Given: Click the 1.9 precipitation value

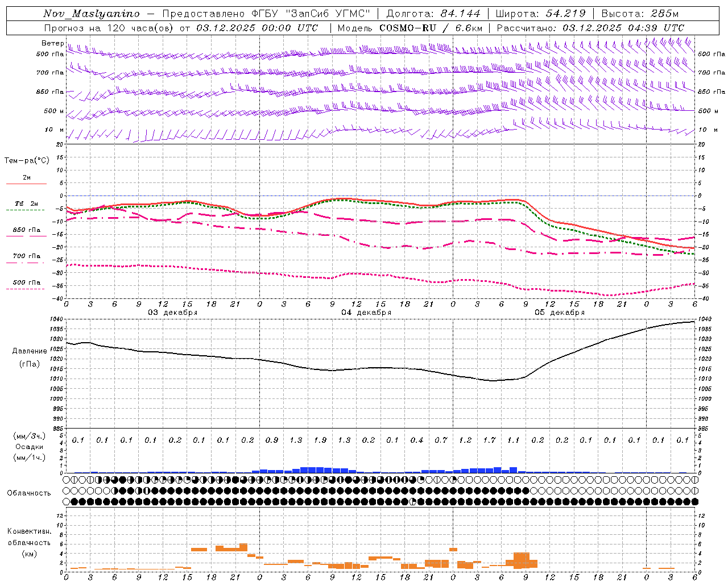Looking at the screenshot, I should [320, 440].
